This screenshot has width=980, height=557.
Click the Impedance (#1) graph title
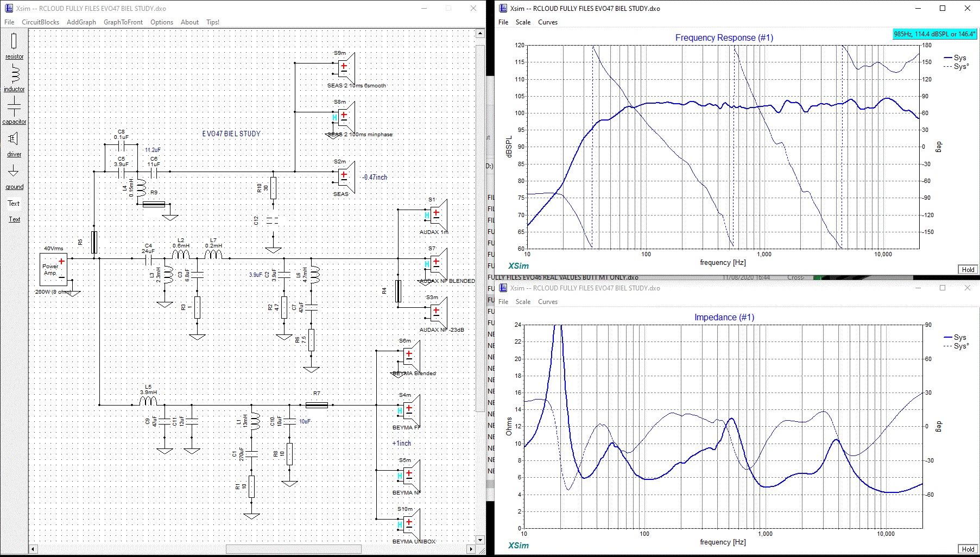[724, 317]
